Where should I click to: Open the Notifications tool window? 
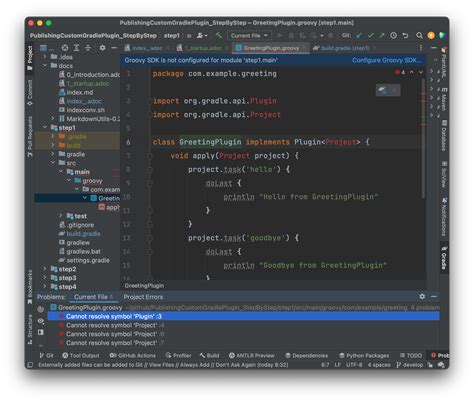coord(444,217)
